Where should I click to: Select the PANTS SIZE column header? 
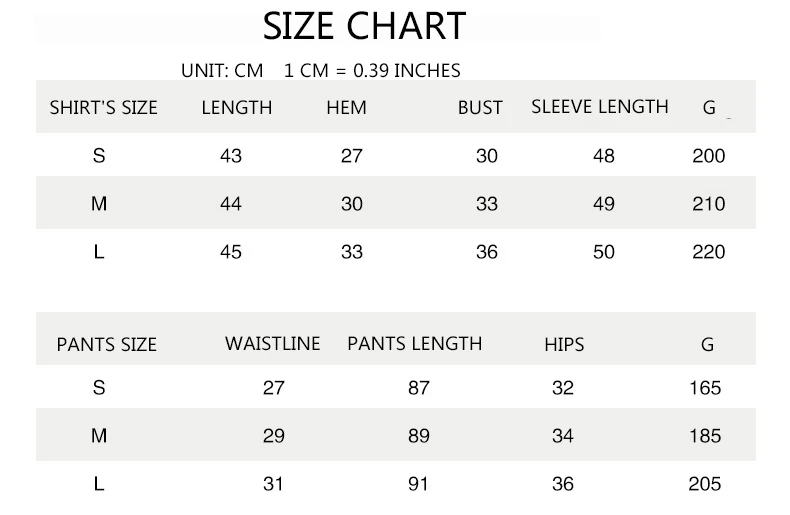tap(107, 345)
